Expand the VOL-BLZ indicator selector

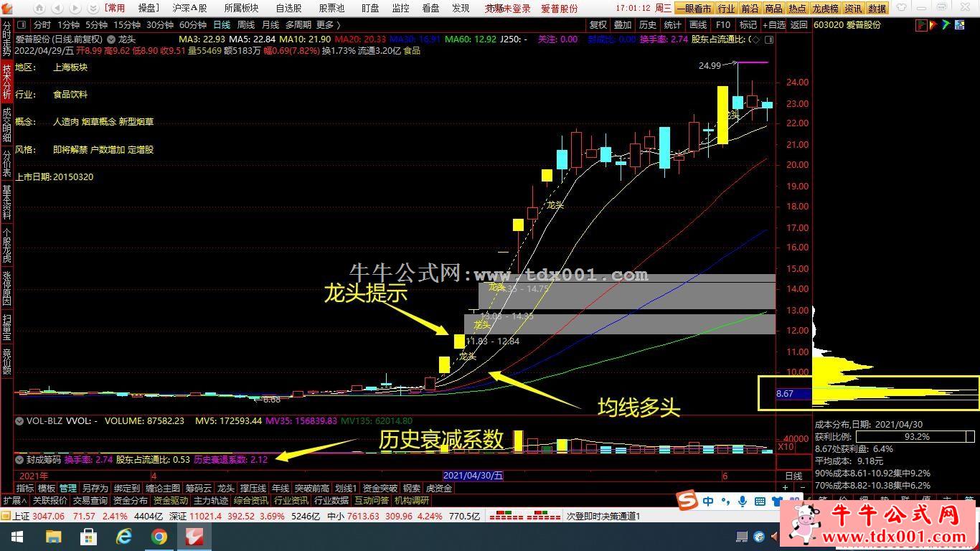pyautogui.click(x=19, y=421)
